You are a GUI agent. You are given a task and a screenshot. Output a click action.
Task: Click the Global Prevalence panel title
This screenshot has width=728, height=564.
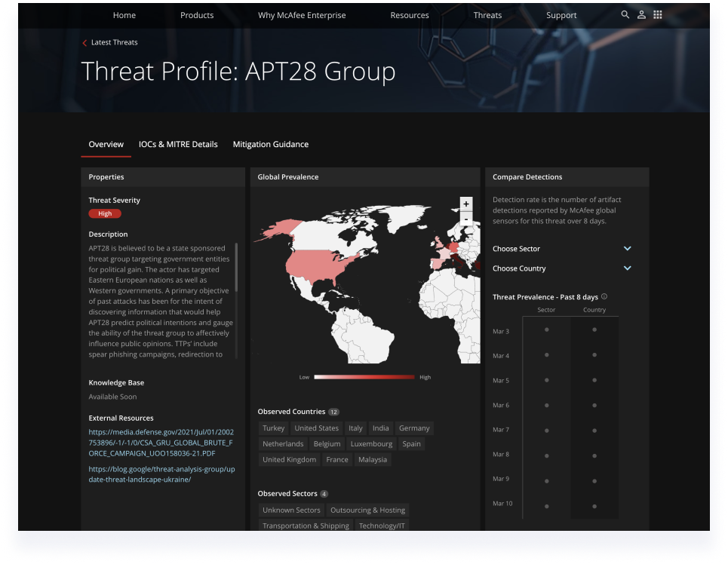pos(288,177)
